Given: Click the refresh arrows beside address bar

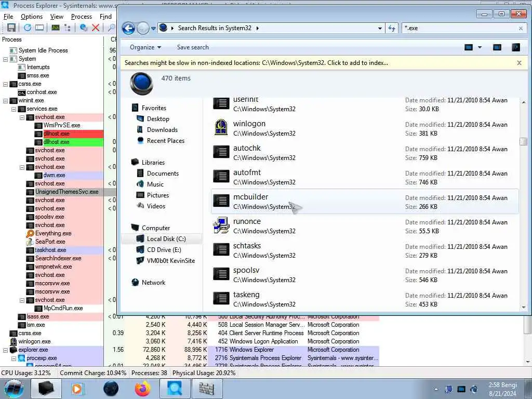Looking at the screenshot, I should 392,28.
